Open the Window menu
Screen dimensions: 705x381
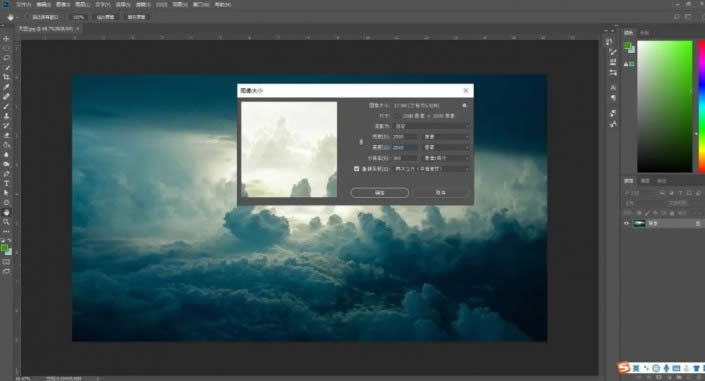tap(201, 4)
